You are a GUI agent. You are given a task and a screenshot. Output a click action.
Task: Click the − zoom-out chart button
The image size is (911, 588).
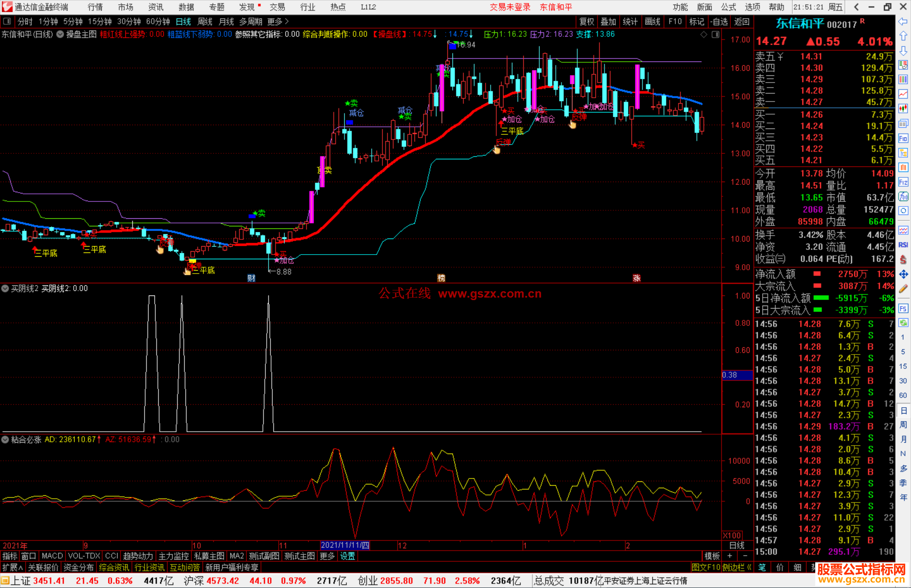(745, 556)
